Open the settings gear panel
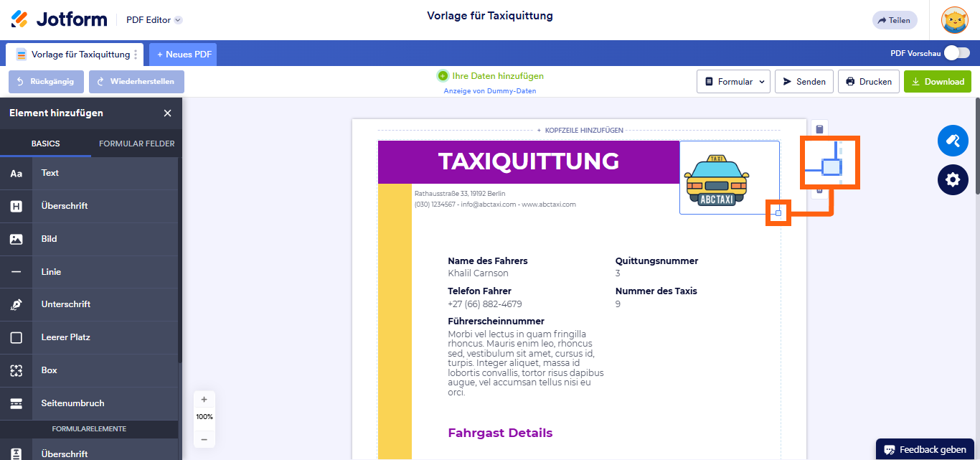 pos(953,179)
